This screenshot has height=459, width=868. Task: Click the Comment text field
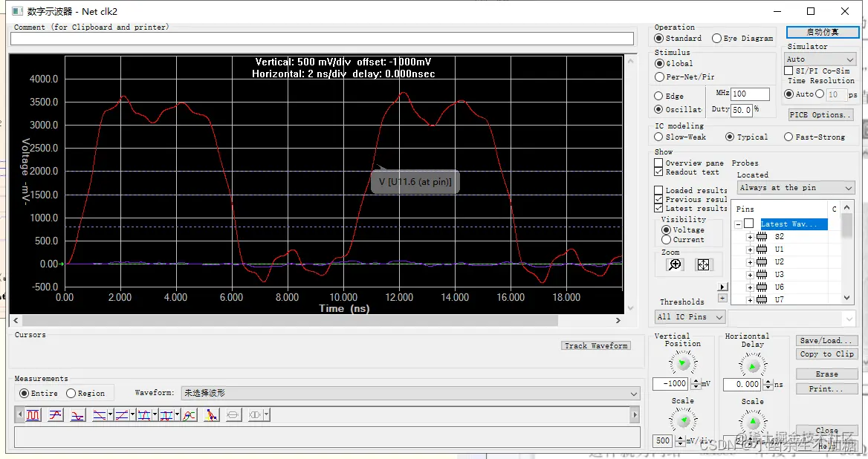(322, 39)
